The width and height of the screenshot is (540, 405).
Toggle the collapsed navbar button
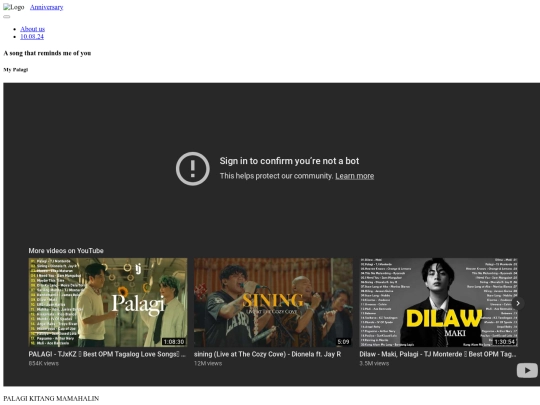[7, 17]
